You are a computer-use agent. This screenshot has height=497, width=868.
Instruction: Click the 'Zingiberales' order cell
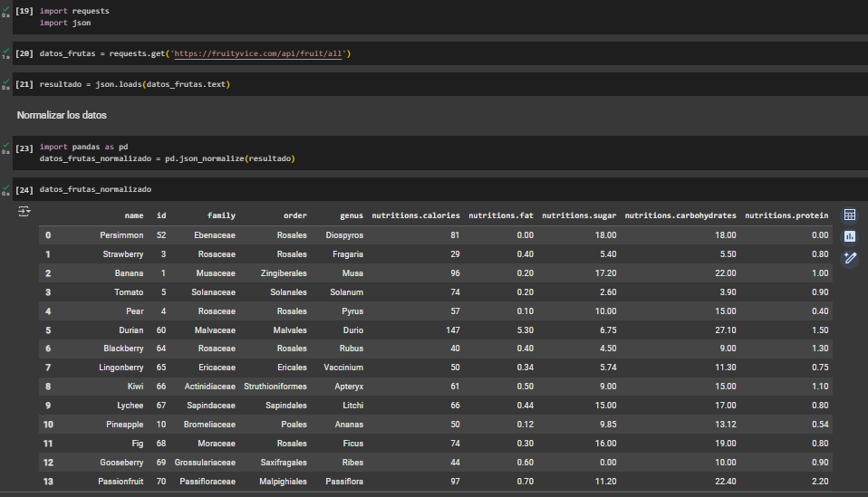(x=284, y=273)
